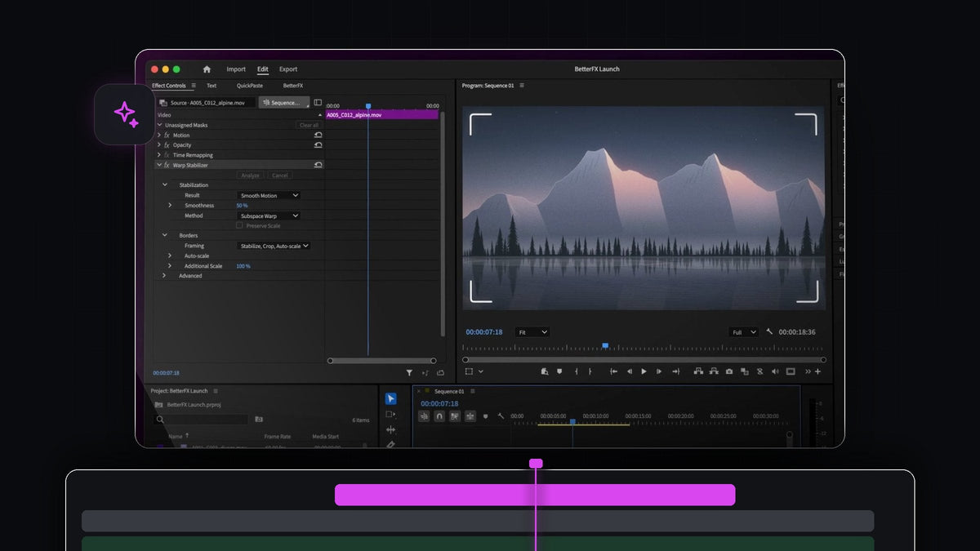The height and width of the screenshot is (551, 980).
Task: Click the Additional Scale value 100 %
Action: (x=243, y=266)
